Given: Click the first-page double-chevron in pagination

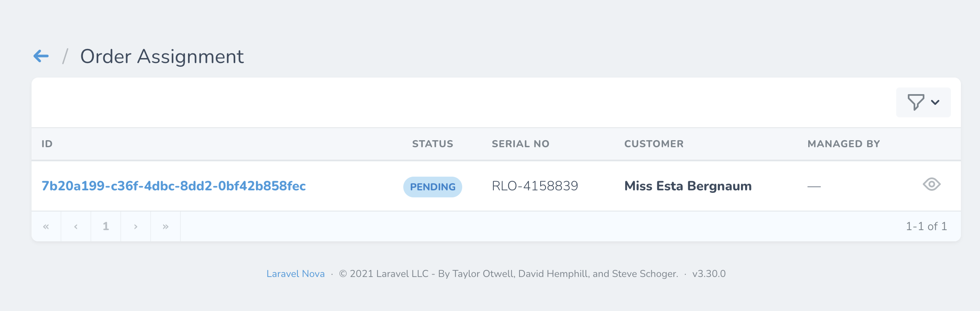Looking at the screenshot, I should point(46,226).
